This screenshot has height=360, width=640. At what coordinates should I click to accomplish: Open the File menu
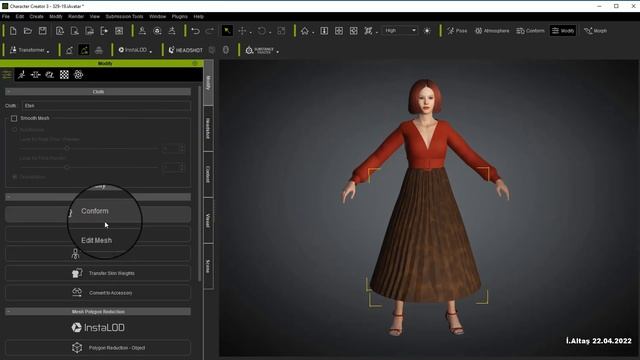[x=6, y=16]
